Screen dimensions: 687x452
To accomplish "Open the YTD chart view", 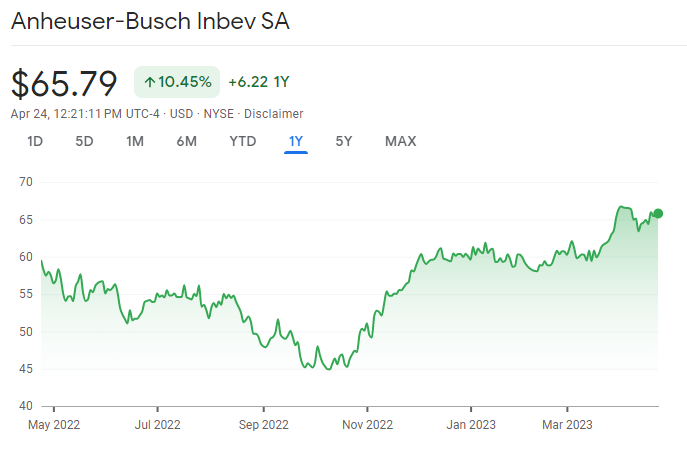I will (x=243, y=141).
